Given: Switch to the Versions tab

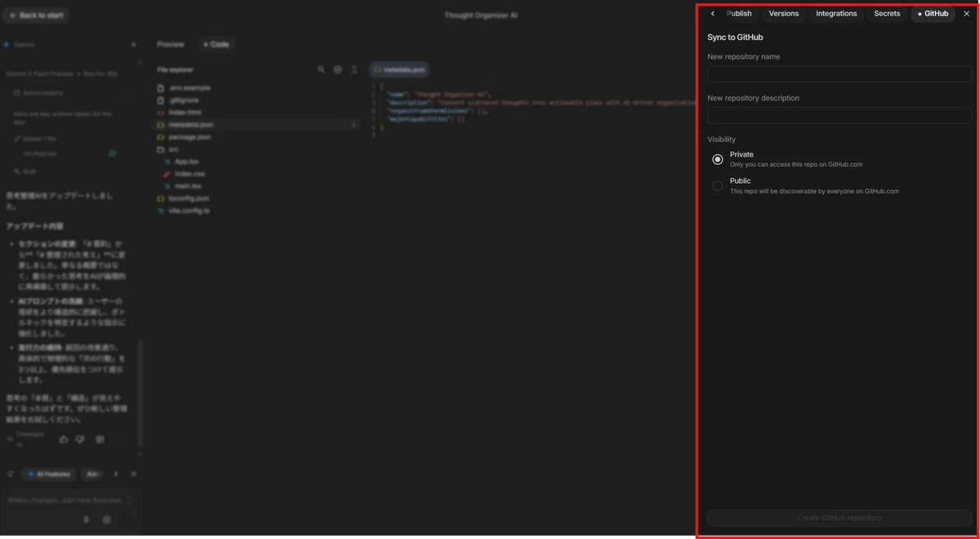Looking at the screenshot, I should click(x=784, y=14).
